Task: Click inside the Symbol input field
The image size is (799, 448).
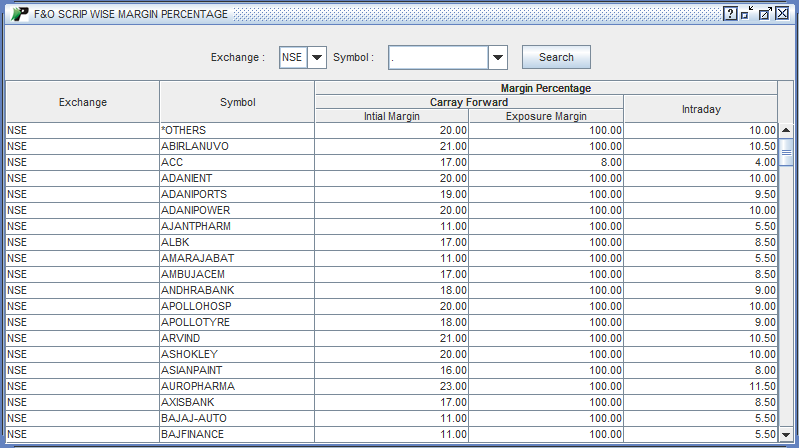Action: pyautogui.click(x=438, y=58)
